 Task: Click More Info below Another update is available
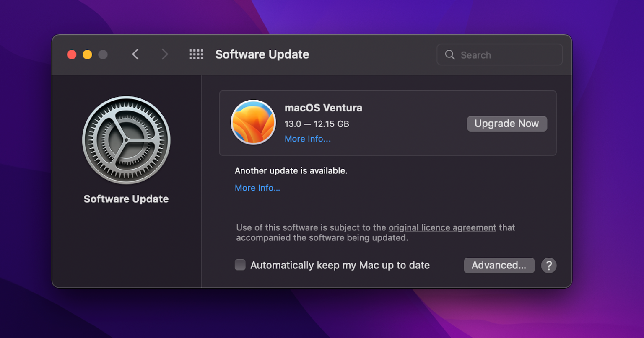[257, 188]
